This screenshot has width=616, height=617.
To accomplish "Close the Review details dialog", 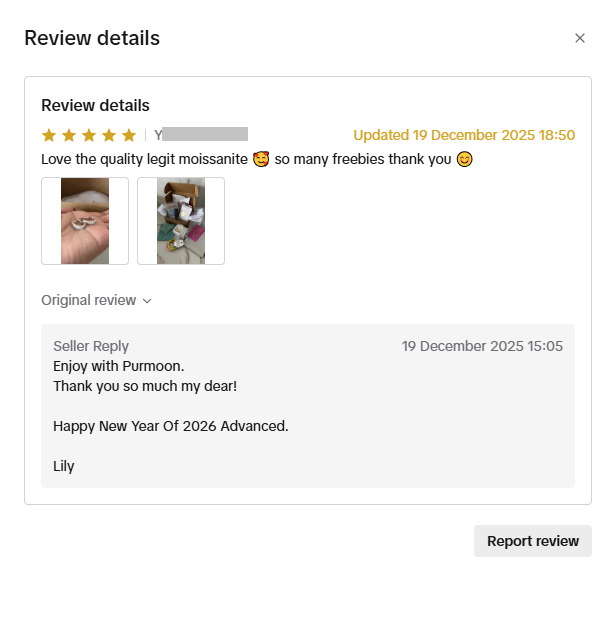I will [579, 38].
